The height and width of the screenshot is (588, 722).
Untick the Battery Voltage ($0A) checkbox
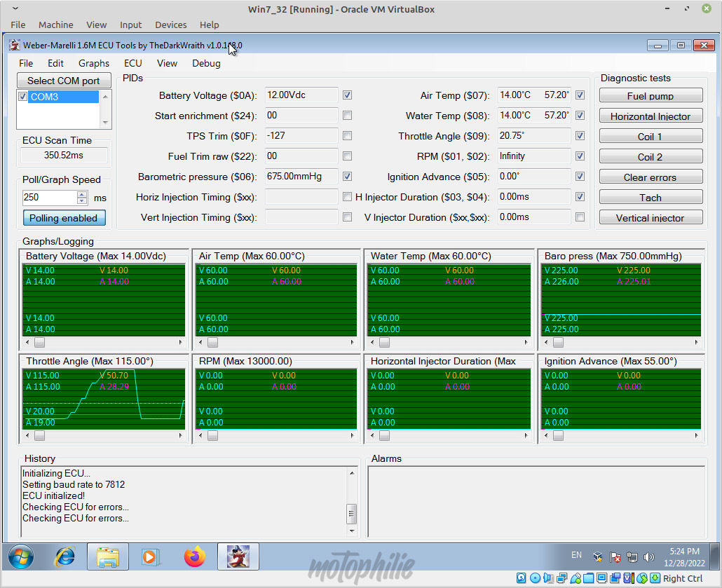point(347,95)
